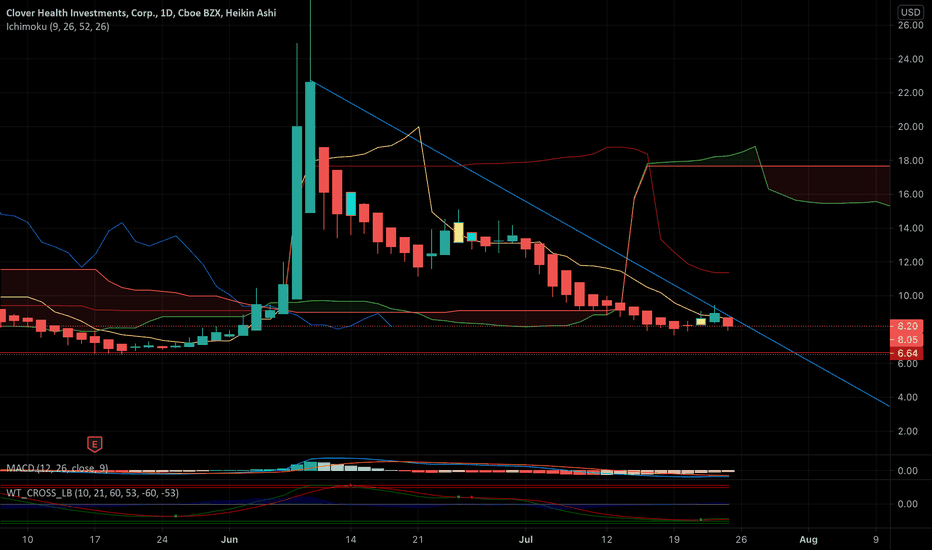Click the Jun label on time axis
The height and width of the screenshot is (550, 932).
[x=229, y=540]
